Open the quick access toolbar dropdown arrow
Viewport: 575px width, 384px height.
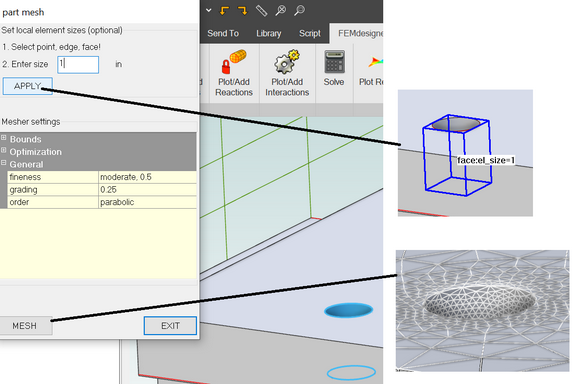point(209,10)
